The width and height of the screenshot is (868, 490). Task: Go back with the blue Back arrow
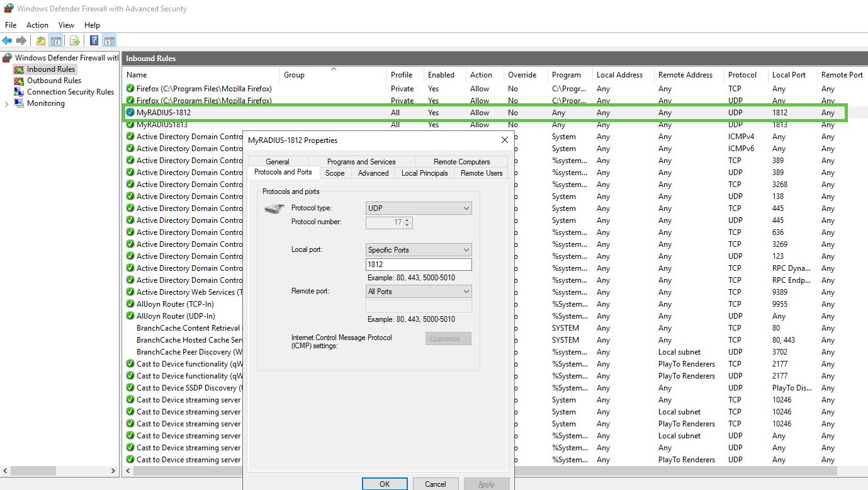8,41
